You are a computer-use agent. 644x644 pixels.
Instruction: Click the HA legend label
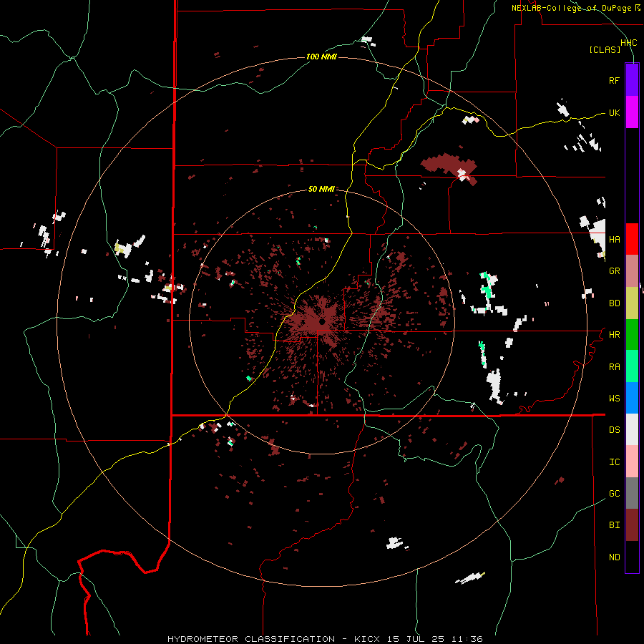[614, 239]
